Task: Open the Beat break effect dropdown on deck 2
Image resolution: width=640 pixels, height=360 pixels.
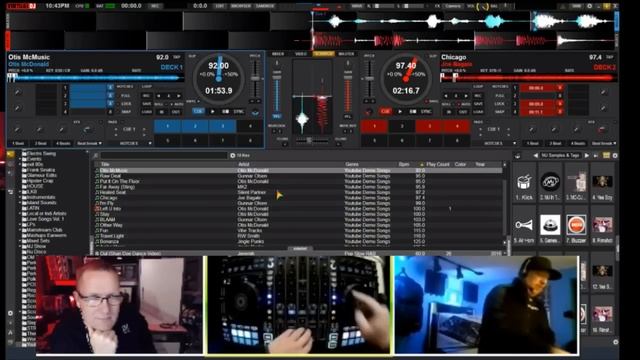Action: (604, 144)
